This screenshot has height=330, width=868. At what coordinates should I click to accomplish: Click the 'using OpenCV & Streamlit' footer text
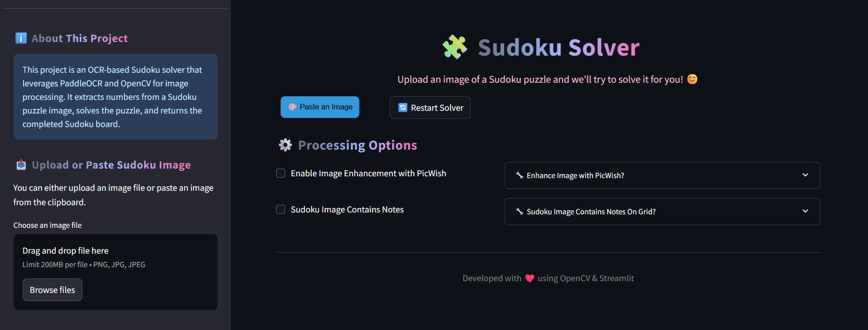586,278
